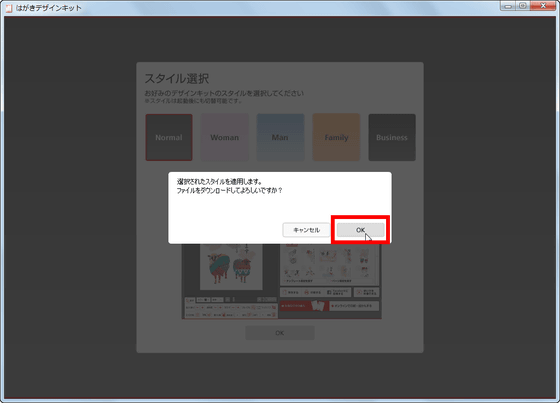The image size is (560, 403).
Task: Choose the Woman style tile
Action: click(x=225, y=137)
